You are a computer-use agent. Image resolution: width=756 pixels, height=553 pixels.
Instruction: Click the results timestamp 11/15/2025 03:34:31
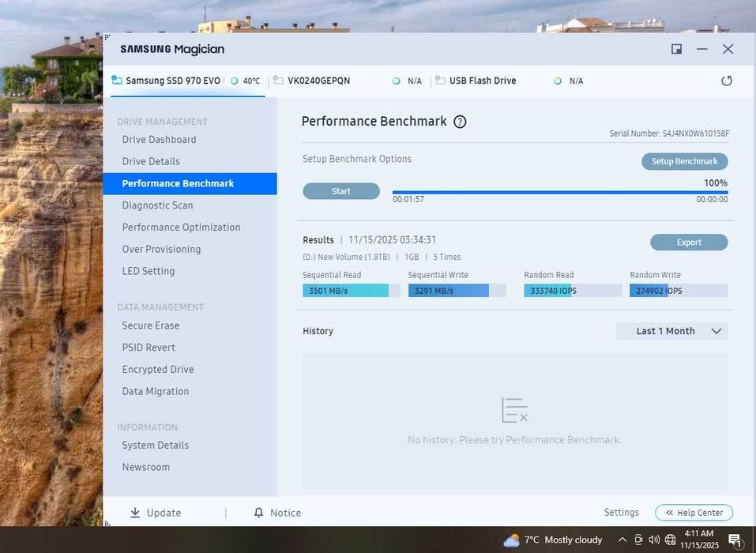point(392,239)
